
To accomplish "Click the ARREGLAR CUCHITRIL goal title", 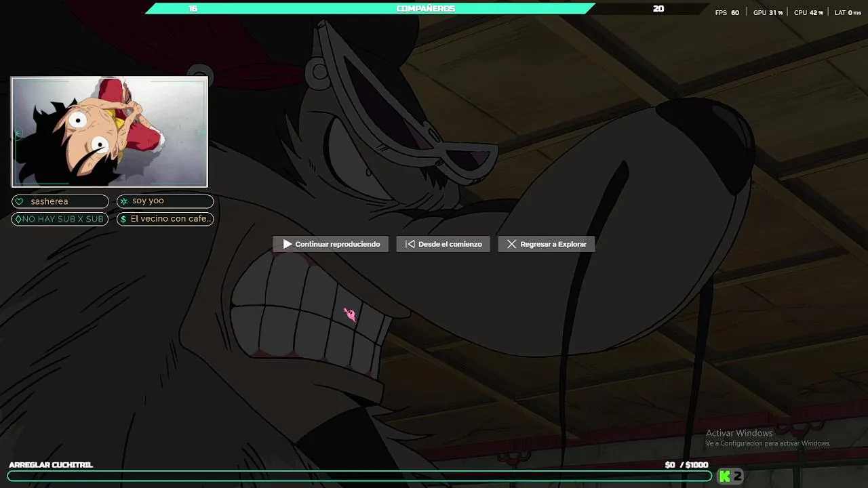I will [x=51, y=465].
